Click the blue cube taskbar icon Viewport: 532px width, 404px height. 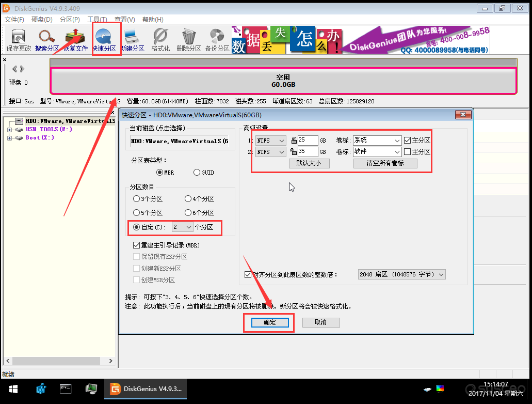(41, 389)
